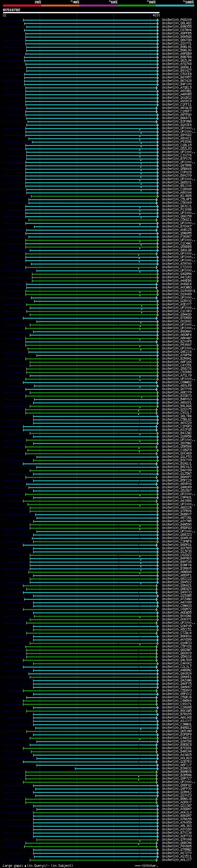Select hit label UniRef100_A8IWJ8
Viewport: 197px width, 868px height.
[x=176, y=108]
